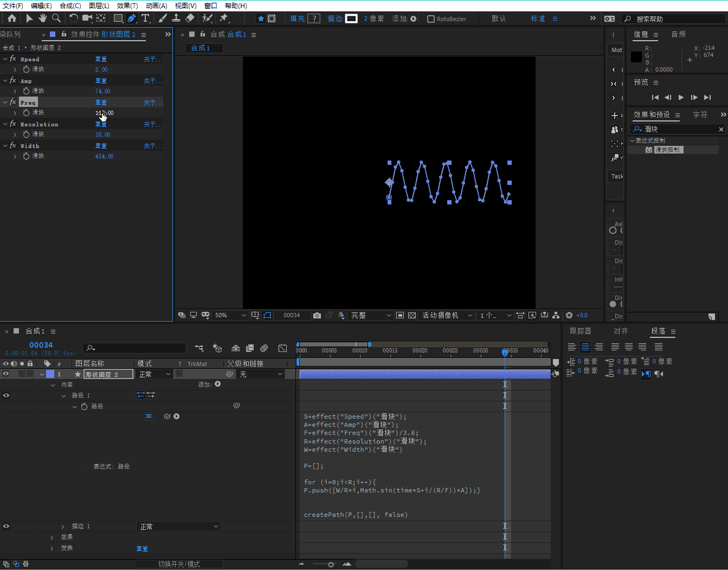Select the Brush tool
The width and height of the screenshot is (728, 570).
pos(163,18)
